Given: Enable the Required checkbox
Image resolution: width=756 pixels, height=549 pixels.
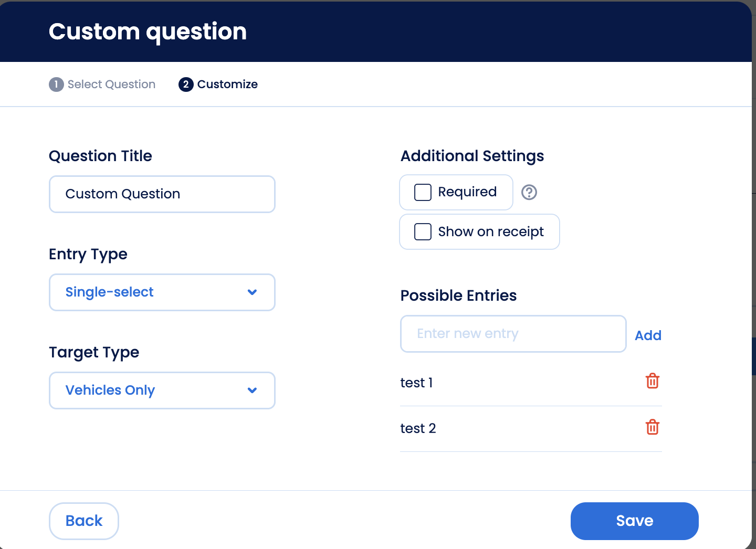Looking at the screenshot, I should pos(423,192).
